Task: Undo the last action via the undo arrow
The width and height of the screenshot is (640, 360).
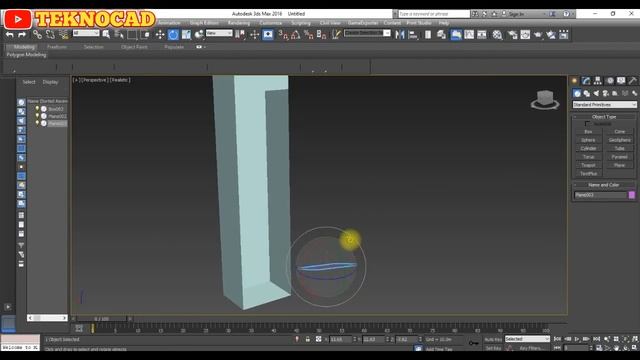Action: [9, 35]
